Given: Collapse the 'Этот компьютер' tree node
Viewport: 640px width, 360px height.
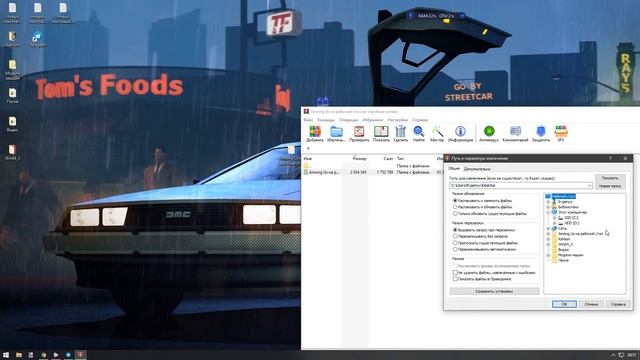Looking at the screenshot, I should (x=548, y=212).
